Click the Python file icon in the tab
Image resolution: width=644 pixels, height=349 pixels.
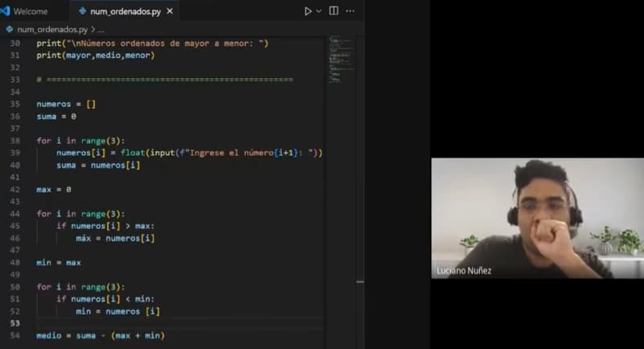(83, 11)
